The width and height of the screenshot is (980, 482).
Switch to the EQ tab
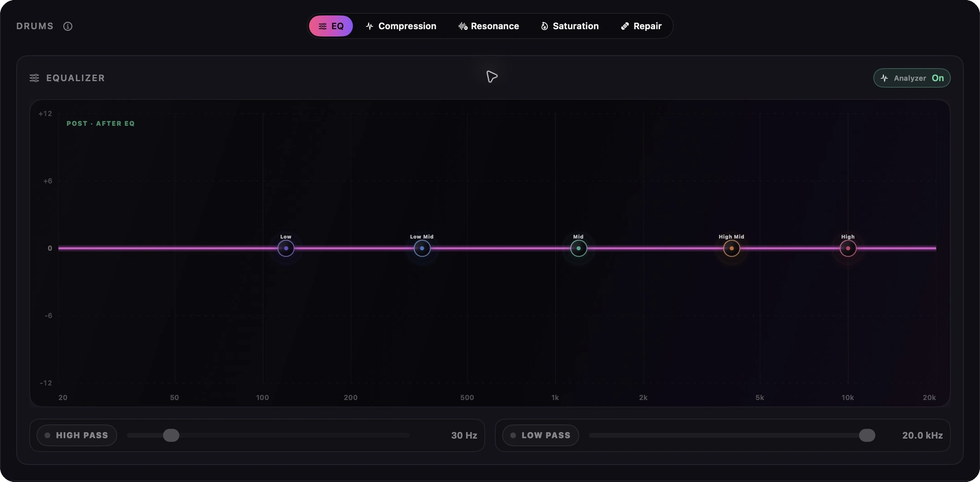pos(331,26)
